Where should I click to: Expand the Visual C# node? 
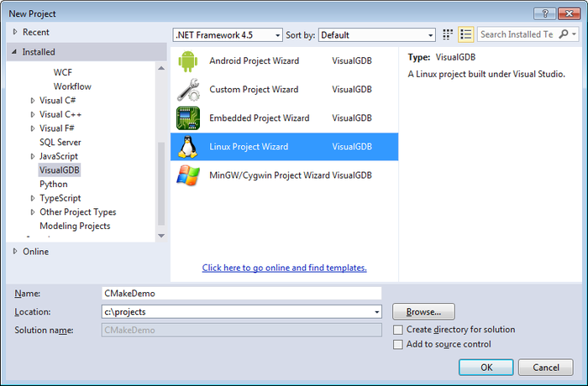point(33,101)
